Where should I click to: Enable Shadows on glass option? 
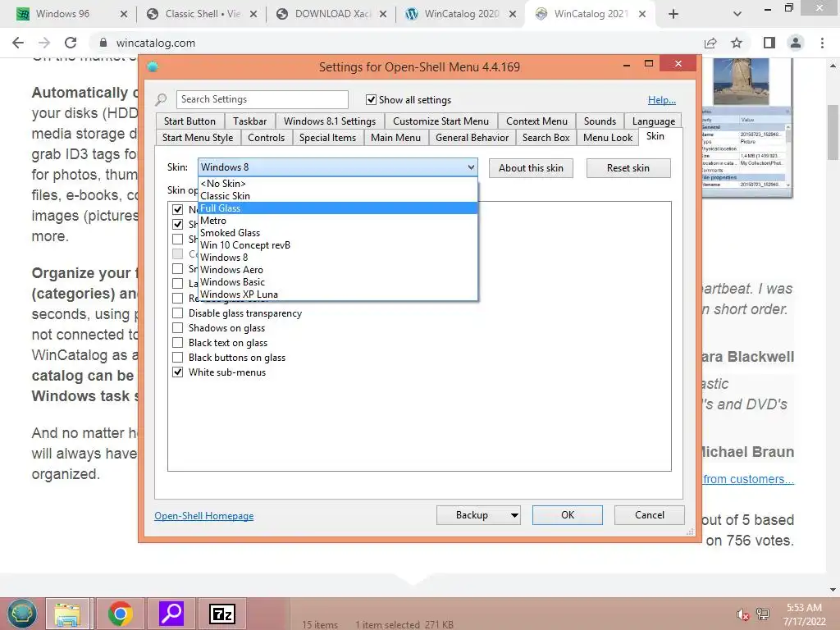[x=177, y=328]
